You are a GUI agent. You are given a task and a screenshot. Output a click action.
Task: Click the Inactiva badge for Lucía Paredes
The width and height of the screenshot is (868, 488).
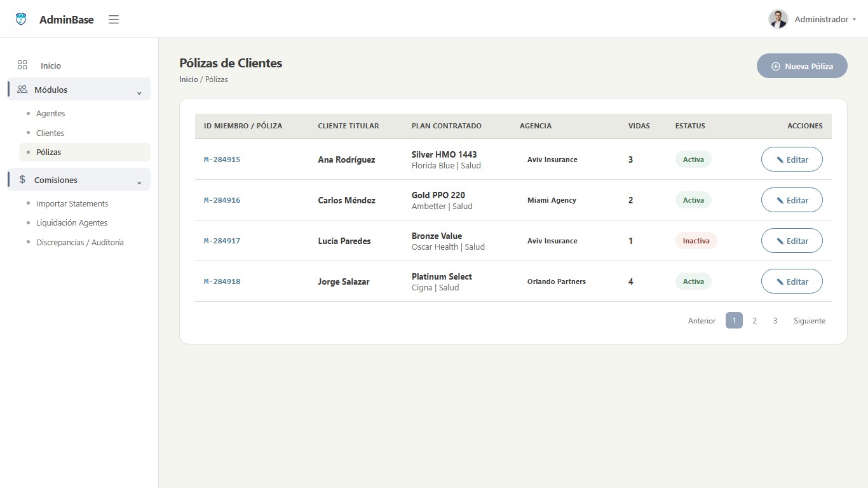(x=696, y=241)
